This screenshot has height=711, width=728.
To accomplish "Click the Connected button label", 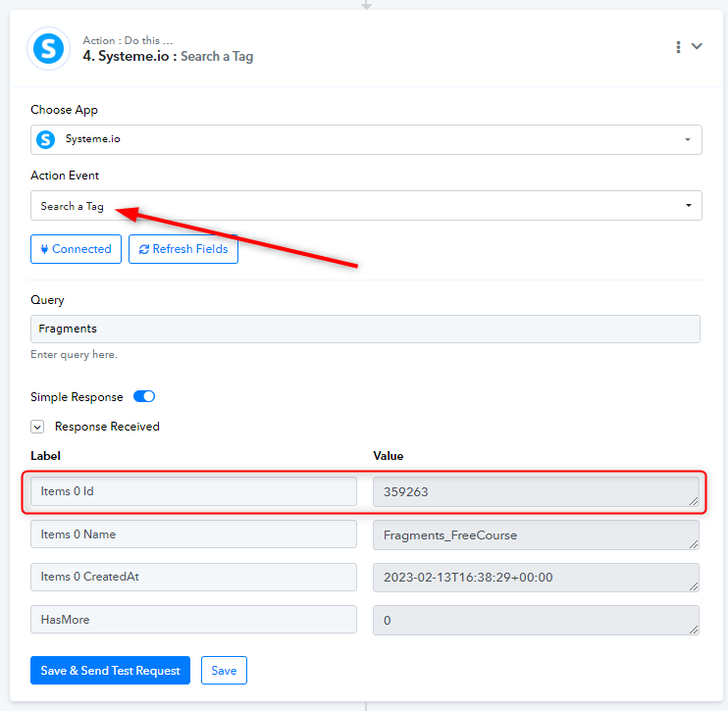I will coord(81,249).
